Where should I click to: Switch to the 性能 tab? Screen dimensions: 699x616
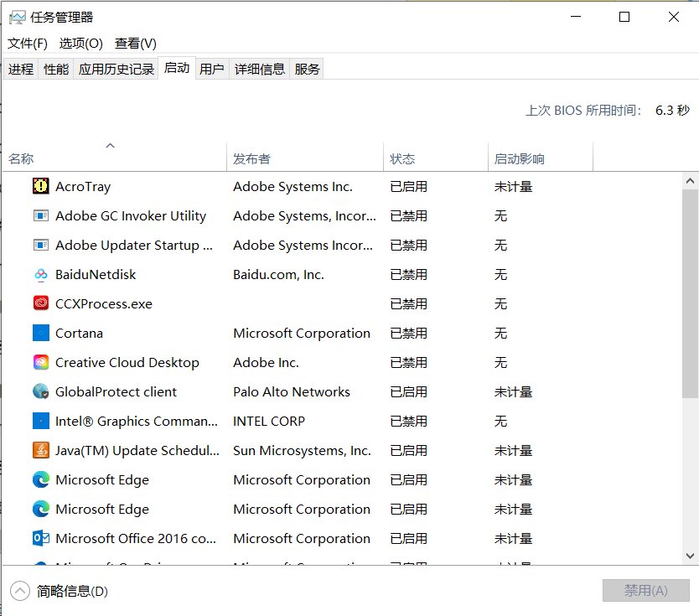point(55,69)
